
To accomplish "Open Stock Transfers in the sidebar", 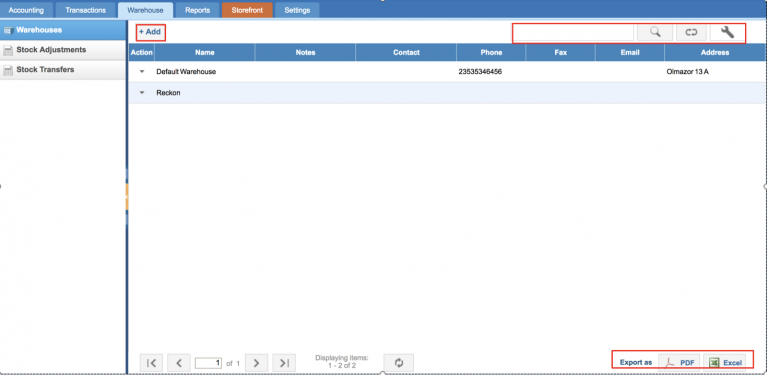I will tap(63, 70).
